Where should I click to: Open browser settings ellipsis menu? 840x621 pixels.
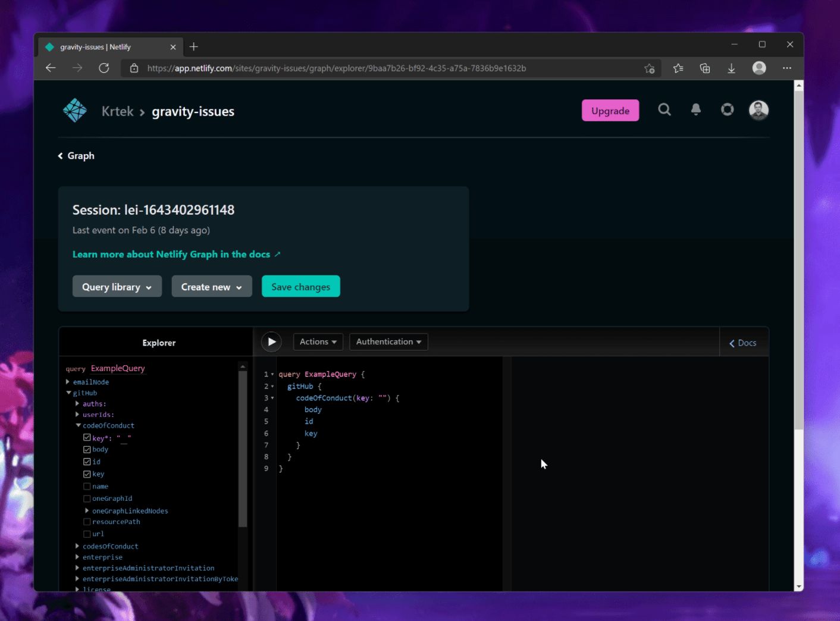[787, 68]
